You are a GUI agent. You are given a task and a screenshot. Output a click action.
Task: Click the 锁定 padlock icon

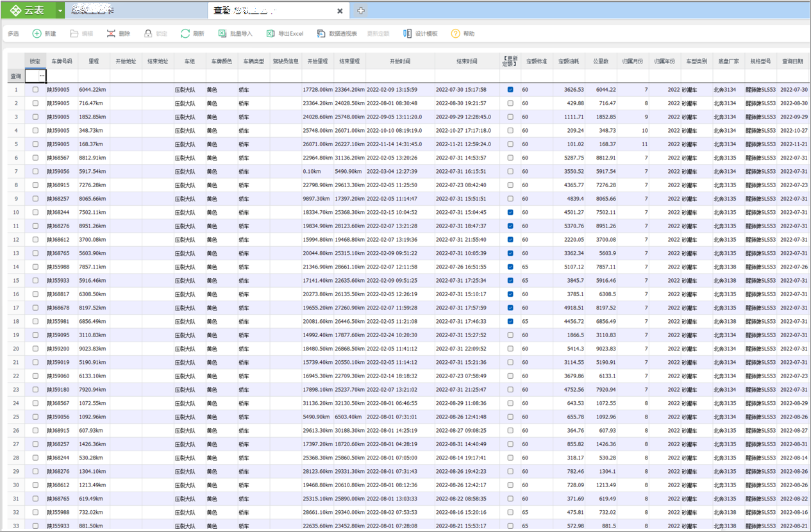tap(148, 33)
